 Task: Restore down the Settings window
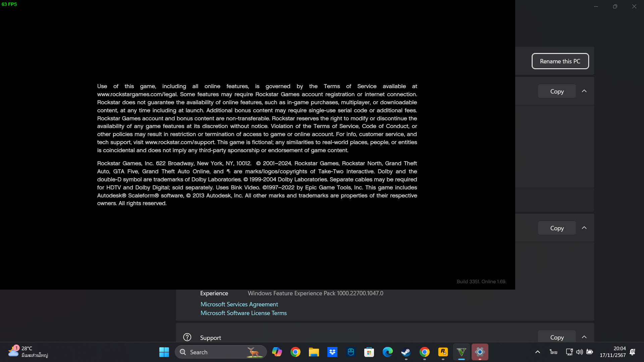pos(615,6)
